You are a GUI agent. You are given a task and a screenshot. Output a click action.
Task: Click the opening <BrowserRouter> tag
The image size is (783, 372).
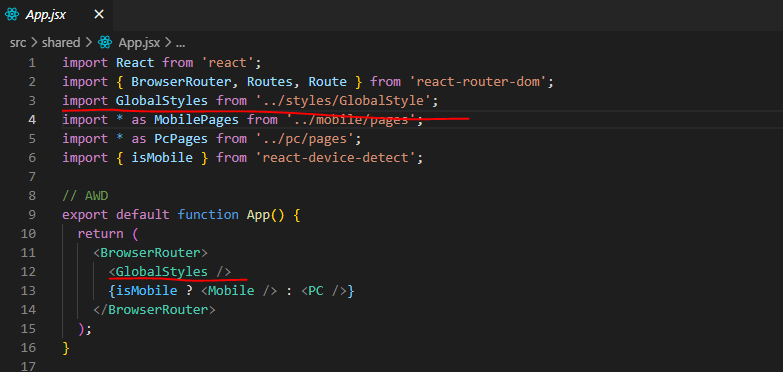[150, 253]
